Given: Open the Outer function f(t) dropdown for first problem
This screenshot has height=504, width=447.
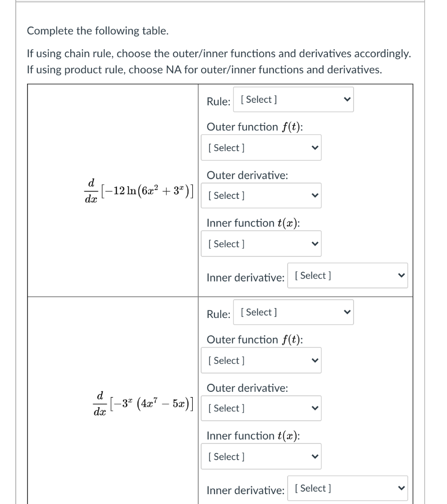Looking at the screenshot, I should (x=261, y=147).
